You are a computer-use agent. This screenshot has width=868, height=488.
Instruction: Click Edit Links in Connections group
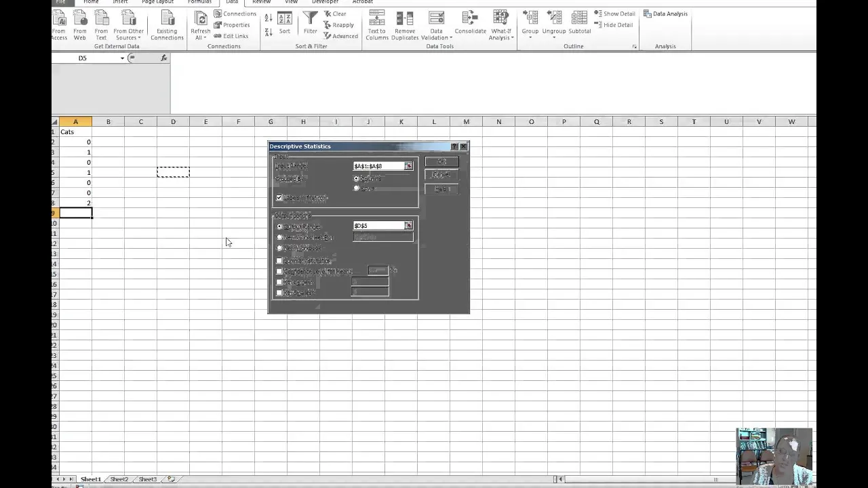pyautogui.click(x=231, y=36)
